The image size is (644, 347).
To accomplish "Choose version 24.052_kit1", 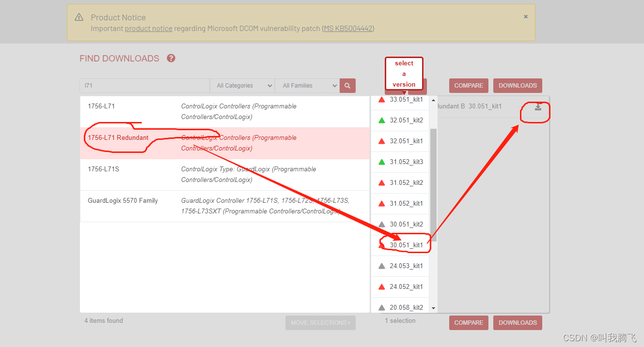I will tap(400, 287).
